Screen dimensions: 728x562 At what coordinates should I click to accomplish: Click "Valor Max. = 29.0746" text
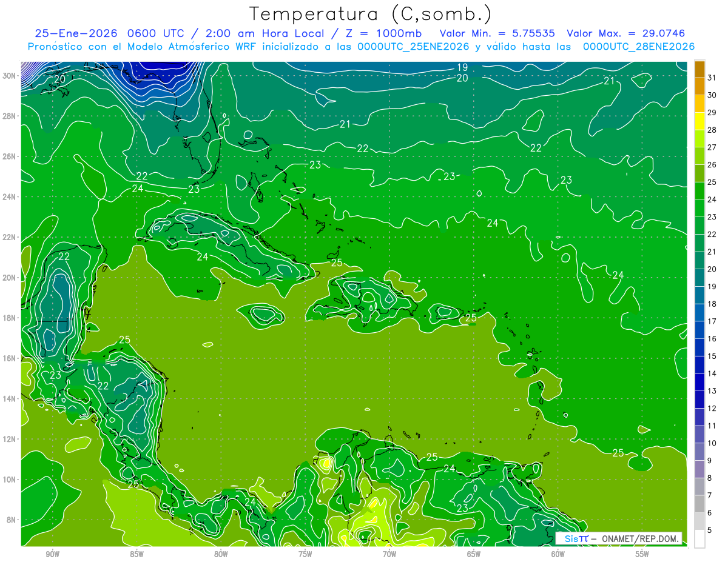(x=625, y=33)
